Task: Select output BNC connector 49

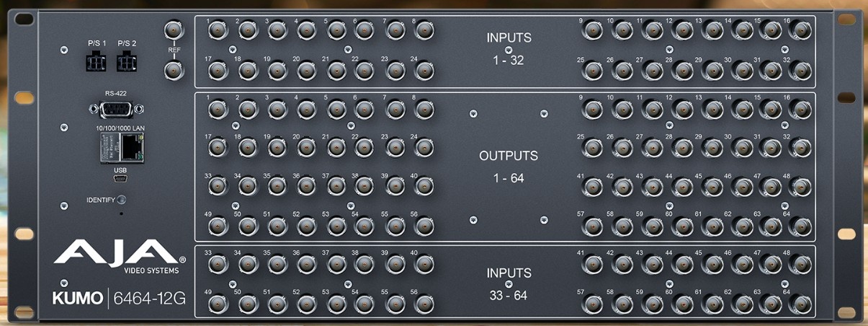Action: pos(218,226)
